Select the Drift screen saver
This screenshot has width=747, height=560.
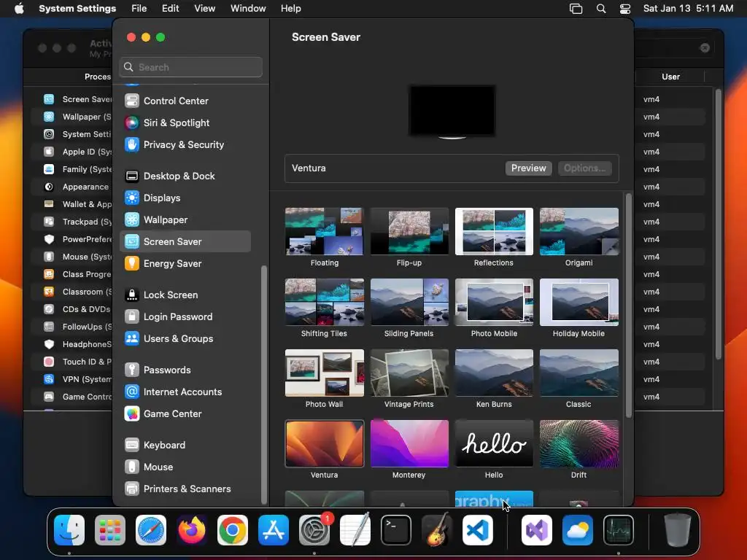tap(578, 444)
